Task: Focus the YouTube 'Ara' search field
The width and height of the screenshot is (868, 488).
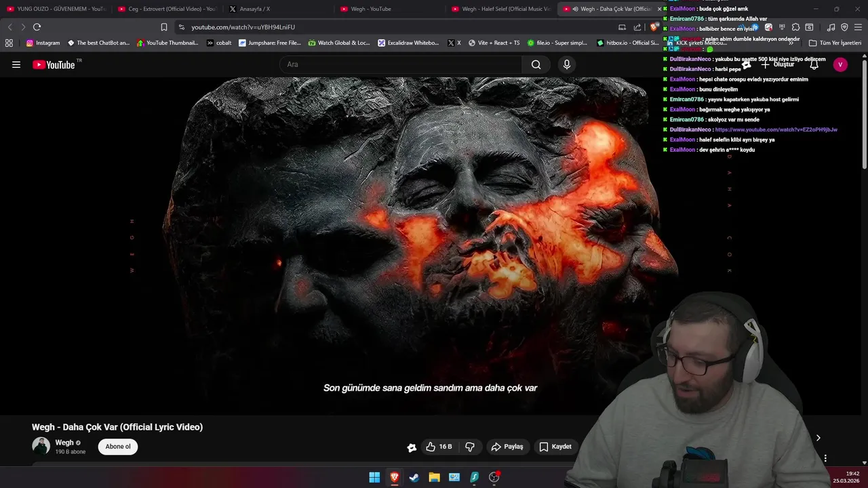Action: click(401, 64)
